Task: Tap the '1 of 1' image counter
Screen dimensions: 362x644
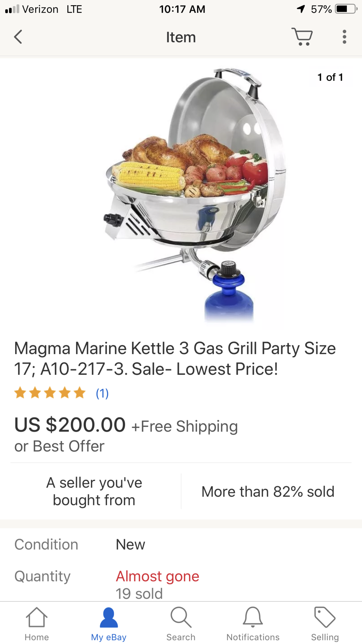Action: [x=330, y=77]
